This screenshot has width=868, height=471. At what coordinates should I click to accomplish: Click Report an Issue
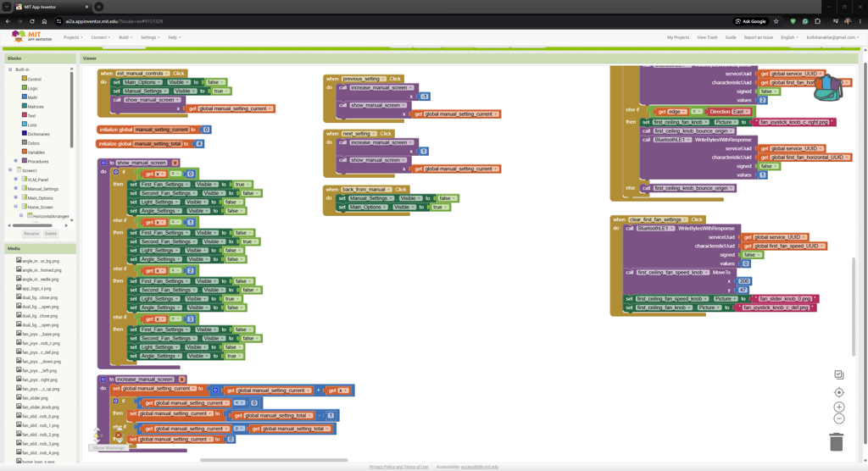[x=758, y=37]
